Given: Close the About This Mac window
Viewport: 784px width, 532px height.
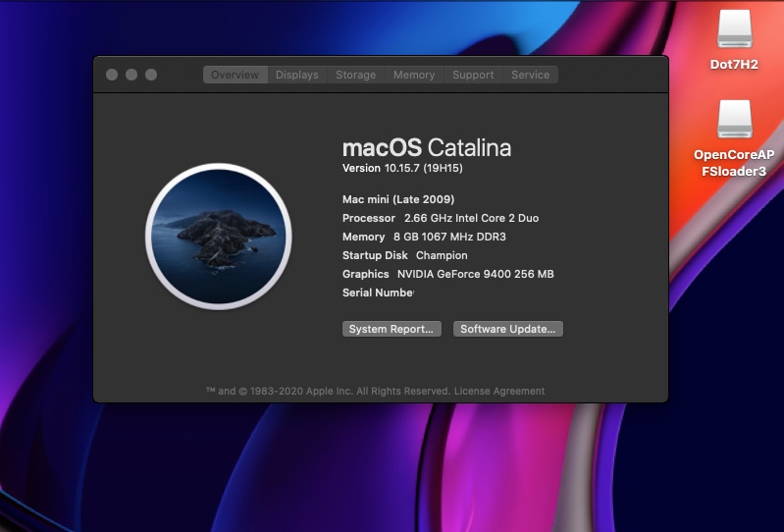Looking at the screenshot, I should (x=112, y=75).
